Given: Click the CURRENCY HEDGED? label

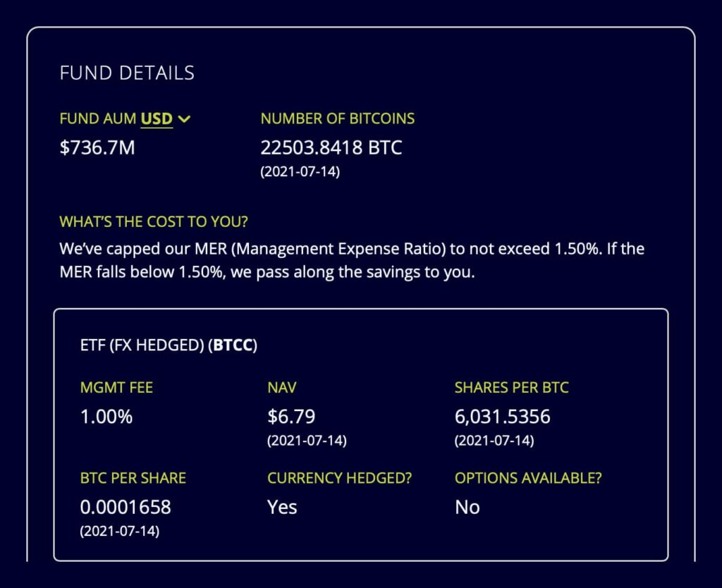Looking at the screenshot, I should pyautogui.click(x=340, y=479).
